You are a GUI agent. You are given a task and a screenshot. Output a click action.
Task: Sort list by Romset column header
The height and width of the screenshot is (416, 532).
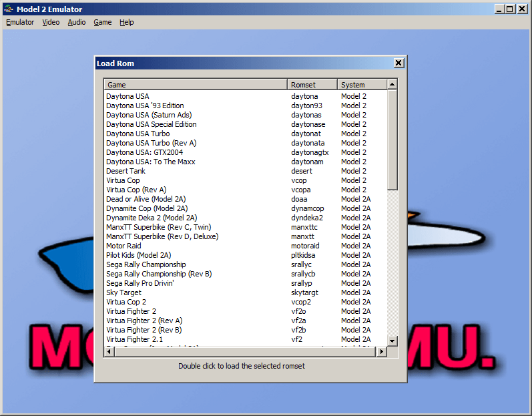312,85
